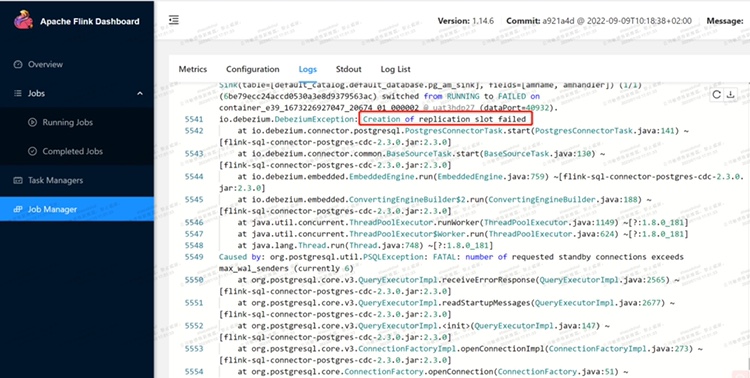Click log line number 5553
This screenshot has height=378, width=750.
pos(194,349)
